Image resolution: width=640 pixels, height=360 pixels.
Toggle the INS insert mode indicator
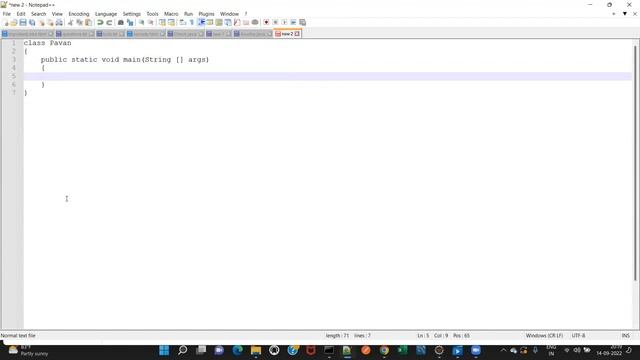pos(625,336)
